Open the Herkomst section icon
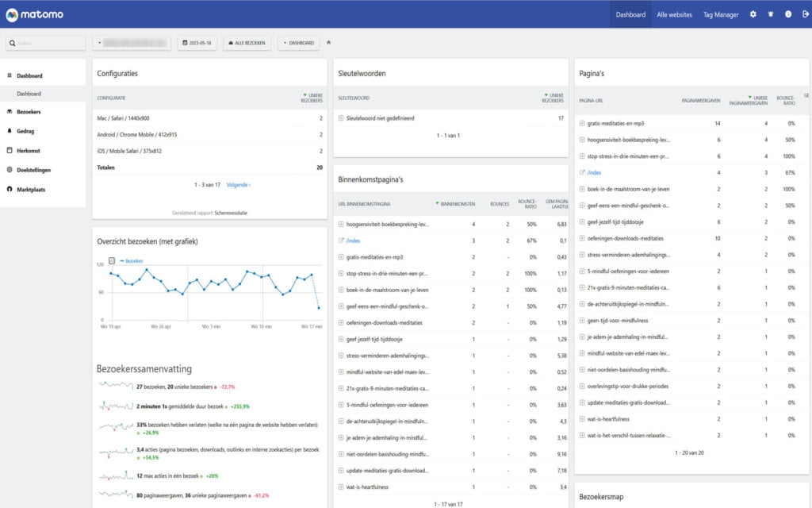The width and height of the screenshot is (812, 508). [x=11, y=150]
